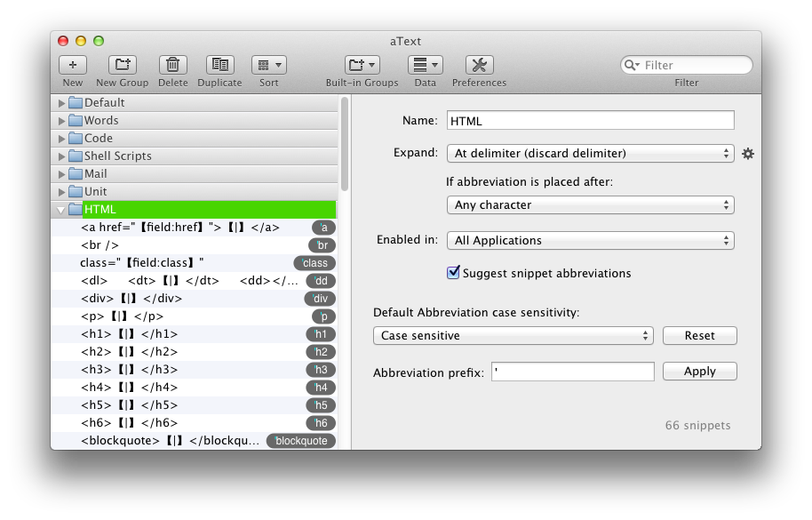Click the 'dd abbreviation badge
This screenshot has width=812, height=520.
point(321,281)
